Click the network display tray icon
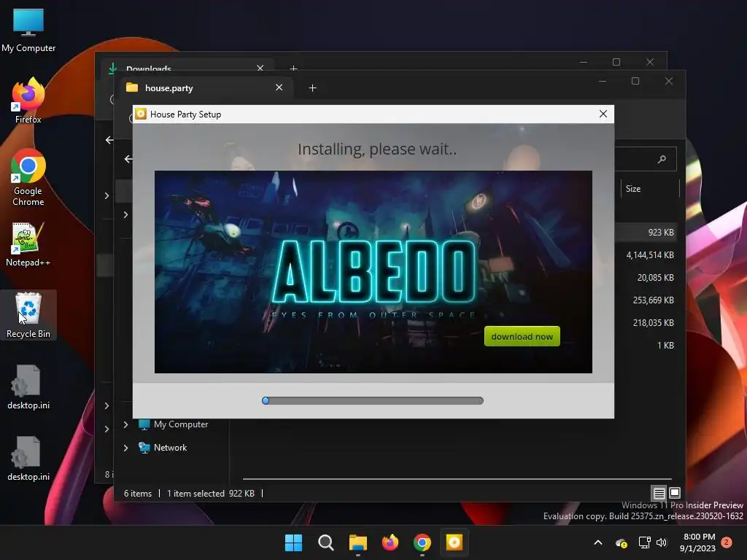This screenshot has height=560, width=747. coord(645,542)
